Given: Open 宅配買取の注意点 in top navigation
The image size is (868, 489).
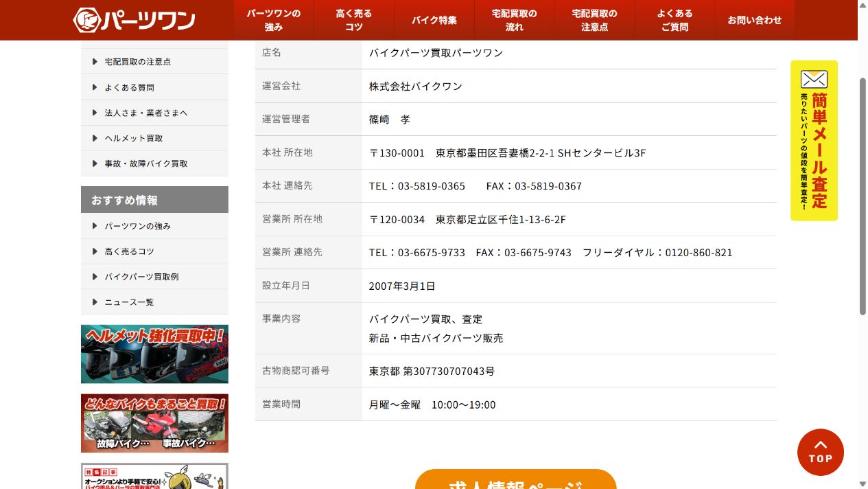Looking at the screenshot, I should (595, 20).
